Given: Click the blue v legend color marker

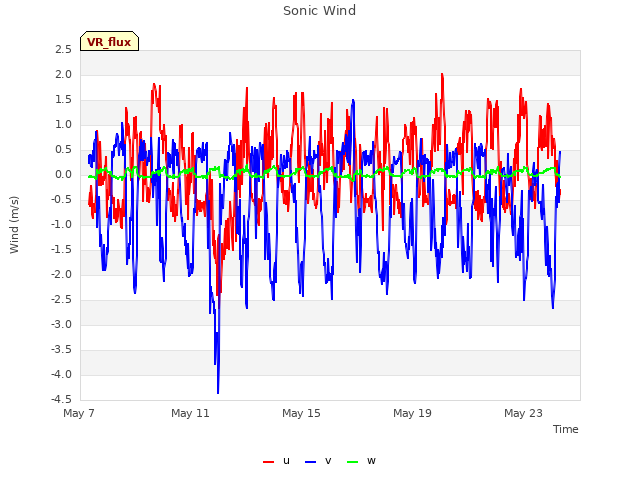Looking at the screenshot, I should point(311,462).
